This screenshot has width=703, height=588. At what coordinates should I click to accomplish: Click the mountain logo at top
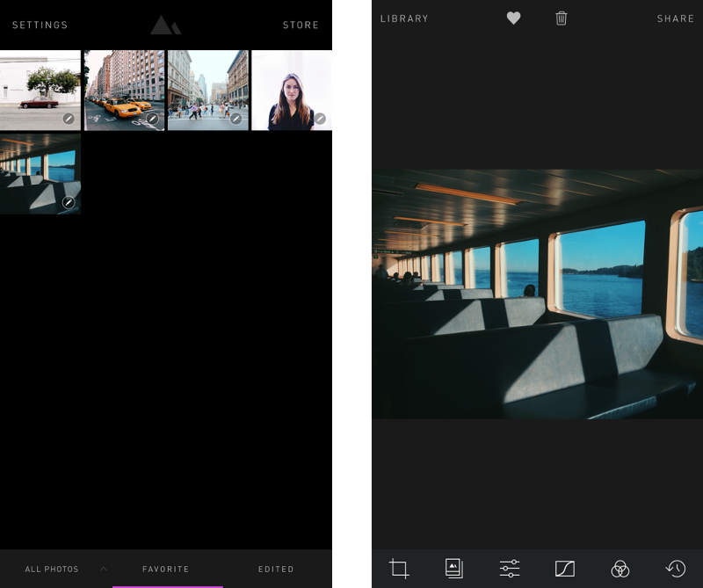point(165,25)
